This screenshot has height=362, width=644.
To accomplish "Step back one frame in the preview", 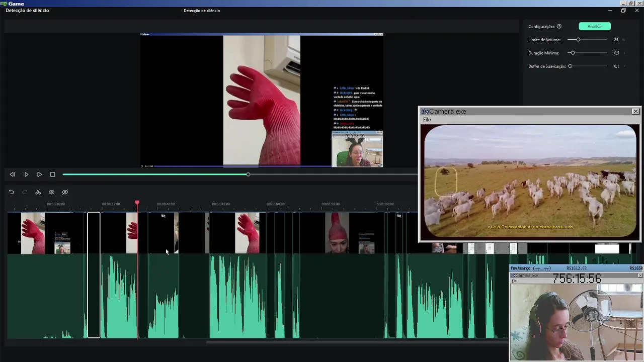I will [12, 174].
